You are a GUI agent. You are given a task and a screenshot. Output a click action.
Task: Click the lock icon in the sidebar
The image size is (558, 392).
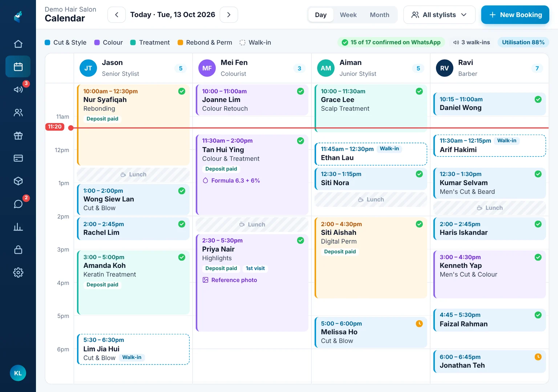pos(18,250)
